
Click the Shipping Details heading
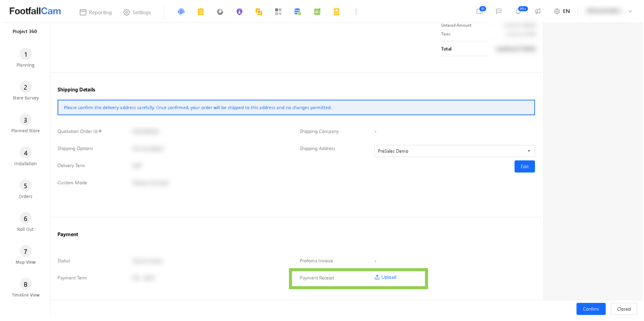(x=76, y=90)
